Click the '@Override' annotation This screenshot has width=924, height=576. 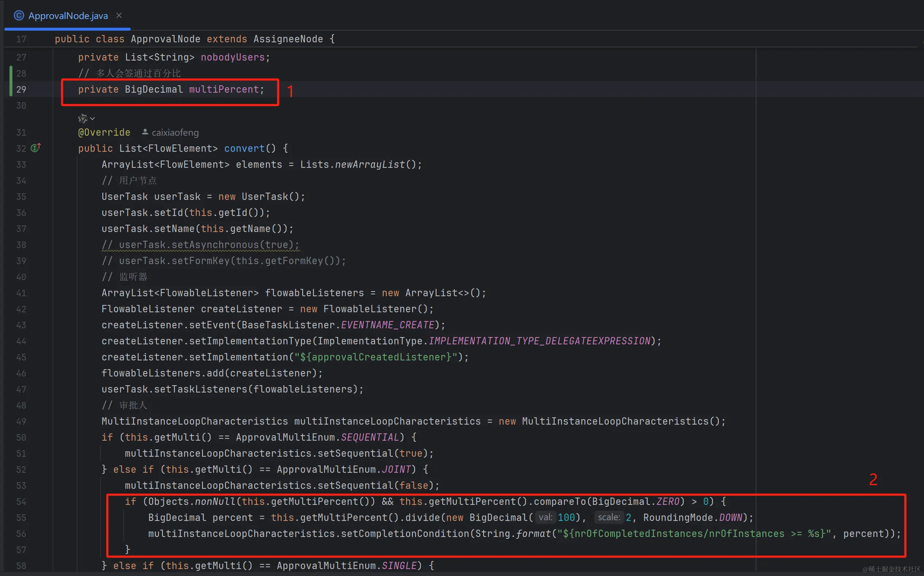tap(104, 132)
